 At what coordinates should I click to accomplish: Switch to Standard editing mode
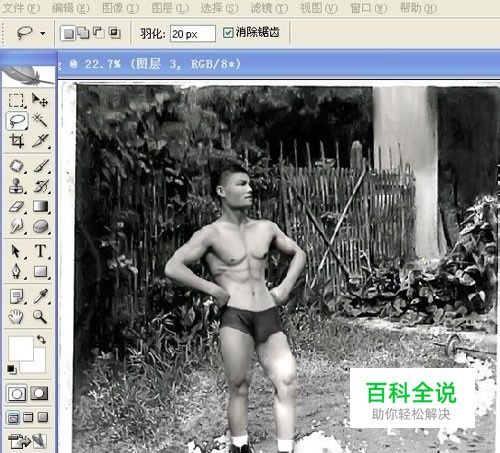click(17, 394)
